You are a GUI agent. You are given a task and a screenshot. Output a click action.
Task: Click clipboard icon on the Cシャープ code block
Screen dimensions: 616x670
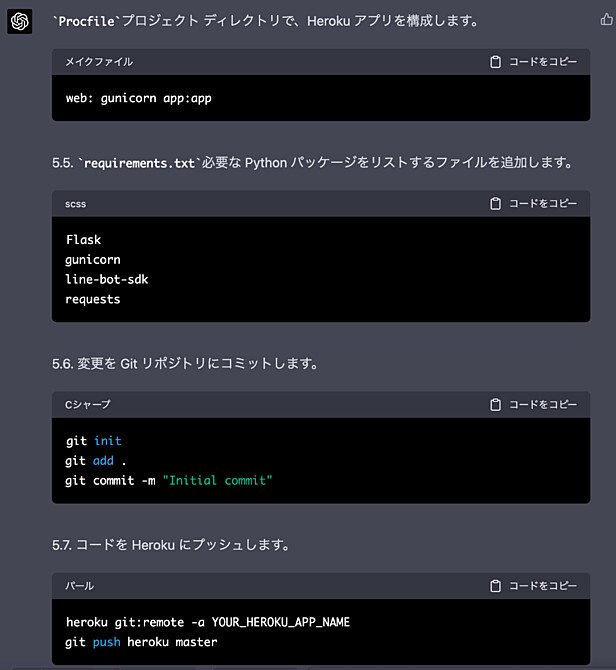pos(495,405)
